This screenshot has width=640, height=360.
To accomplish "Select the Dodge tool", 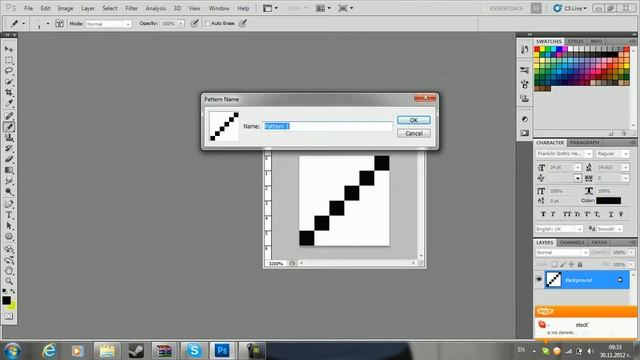I will (x=9, y=191).
